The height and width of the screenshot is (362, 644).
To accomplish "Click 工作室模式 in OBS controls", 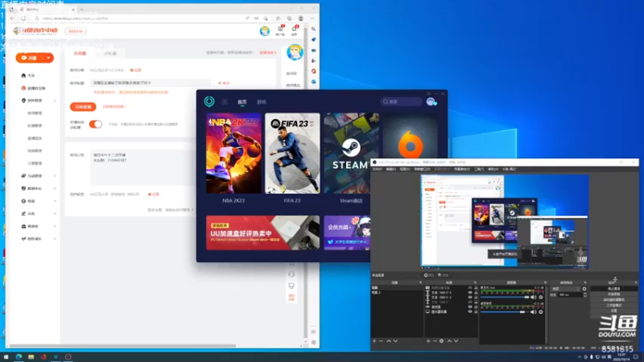I will 614,306.
